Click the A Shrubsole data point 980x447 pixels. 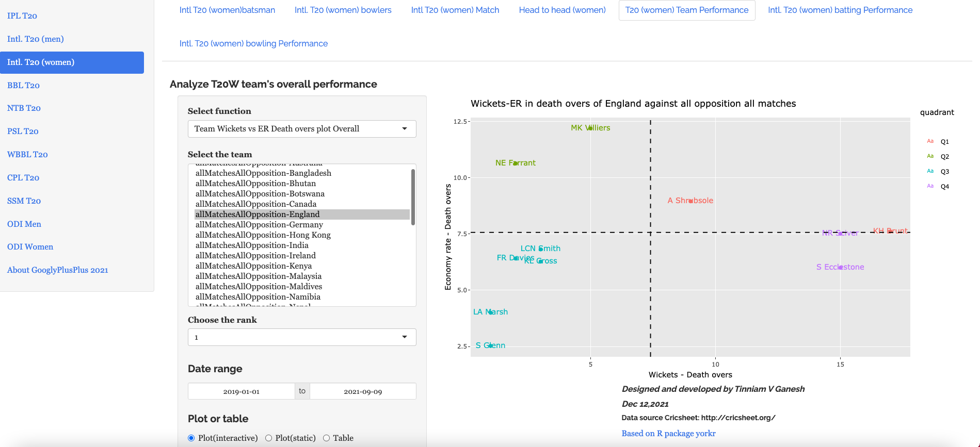pos(690,201)
